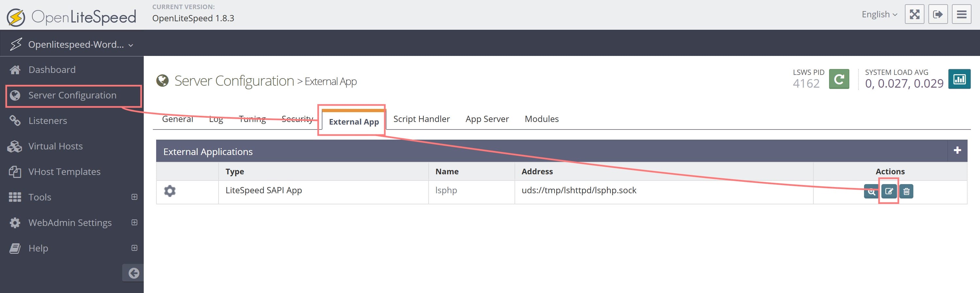Edit lsphp with the pencil icon

point(889,191)
